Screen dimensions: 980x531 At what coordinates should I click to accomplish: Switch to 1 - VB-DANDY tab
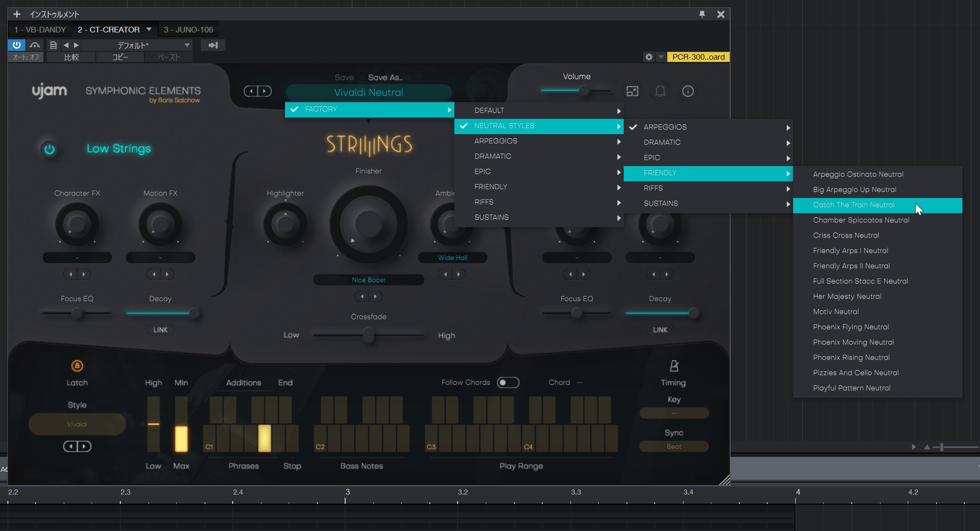pyautogui.click(x=40, y=29)
